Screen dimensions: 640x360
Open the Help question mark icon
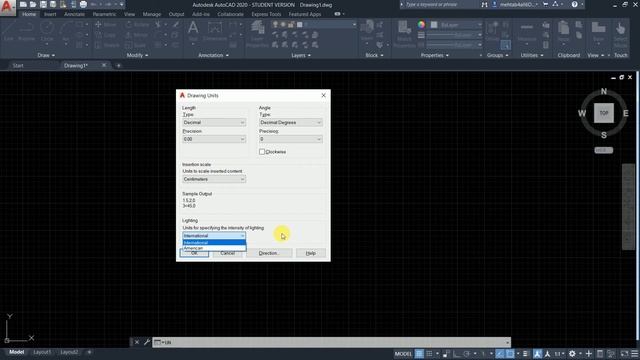tap(575, 4)
